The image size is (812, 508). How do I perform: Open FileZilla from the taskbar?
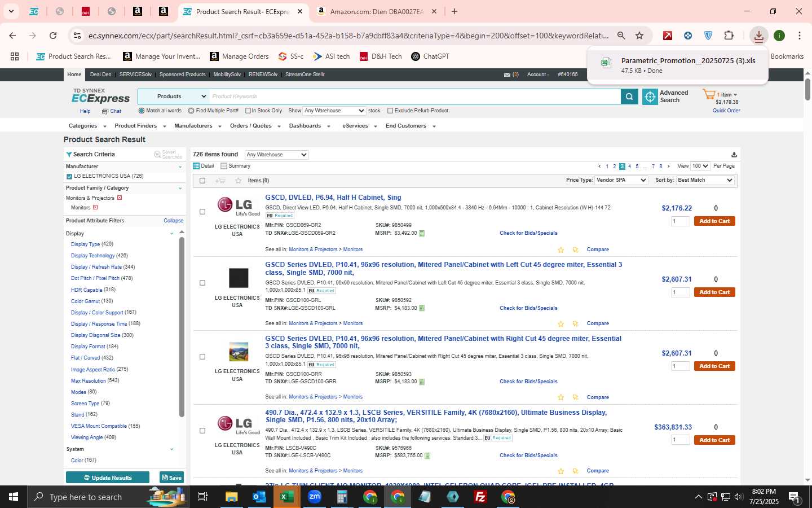pyautogui.click(x=480, y=497)
